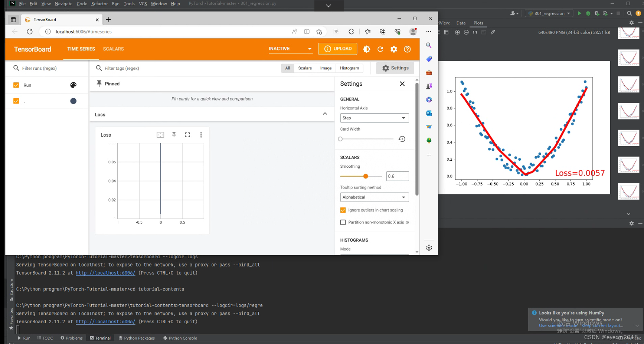Start debugging 301_regression with bug icon
This screenshot has width=644, height=344.
point(588,13)
